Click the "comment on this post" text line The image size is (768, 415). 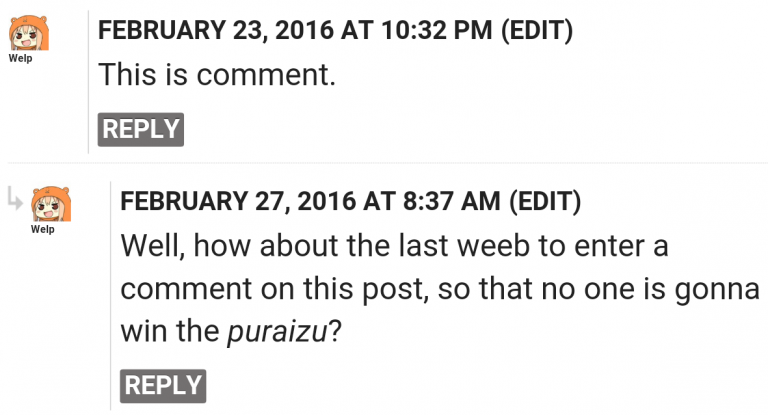tap(274, 289)
